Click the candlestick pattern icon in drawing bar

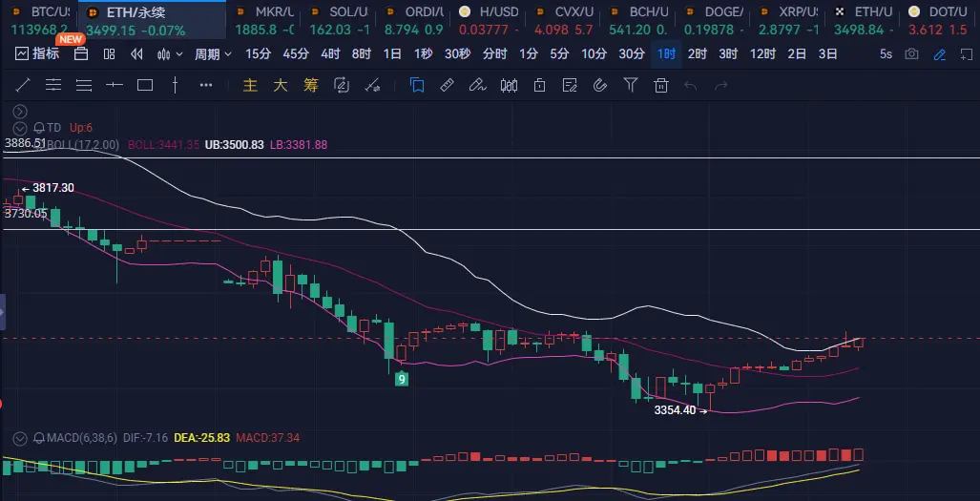pos(509,85)
